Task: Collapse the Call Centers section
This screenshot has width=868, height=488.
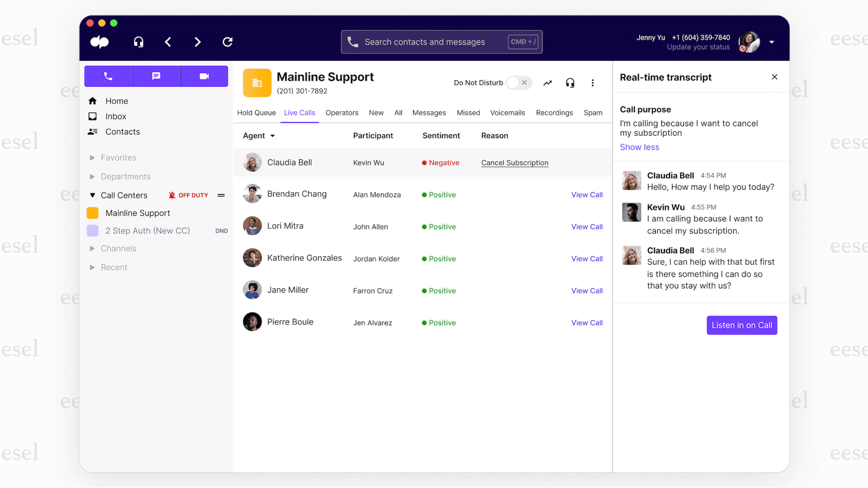Action: [92, 195]
